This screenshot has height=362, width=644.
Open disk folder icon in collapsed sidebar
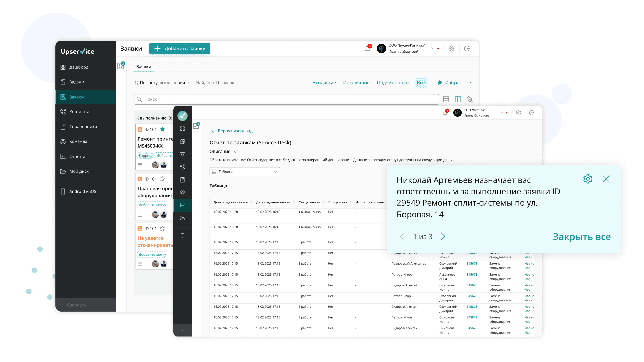[182, 219]
